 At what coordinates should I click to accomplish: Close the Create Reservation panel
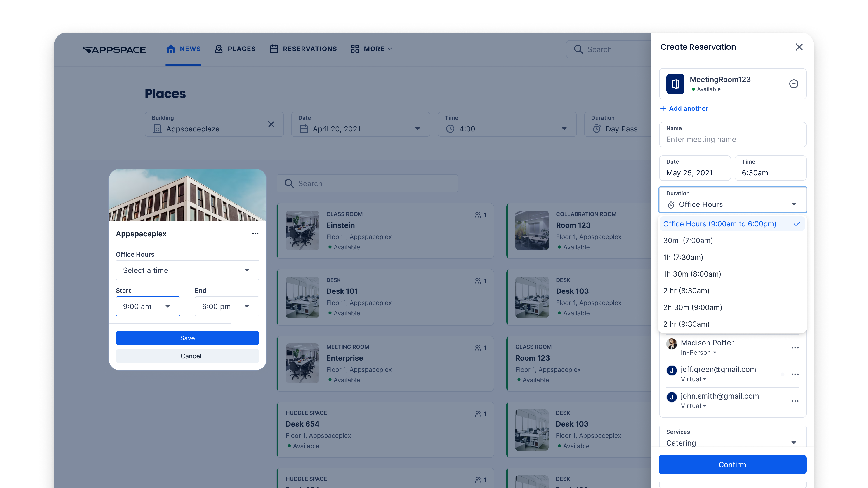coord(799,47)
